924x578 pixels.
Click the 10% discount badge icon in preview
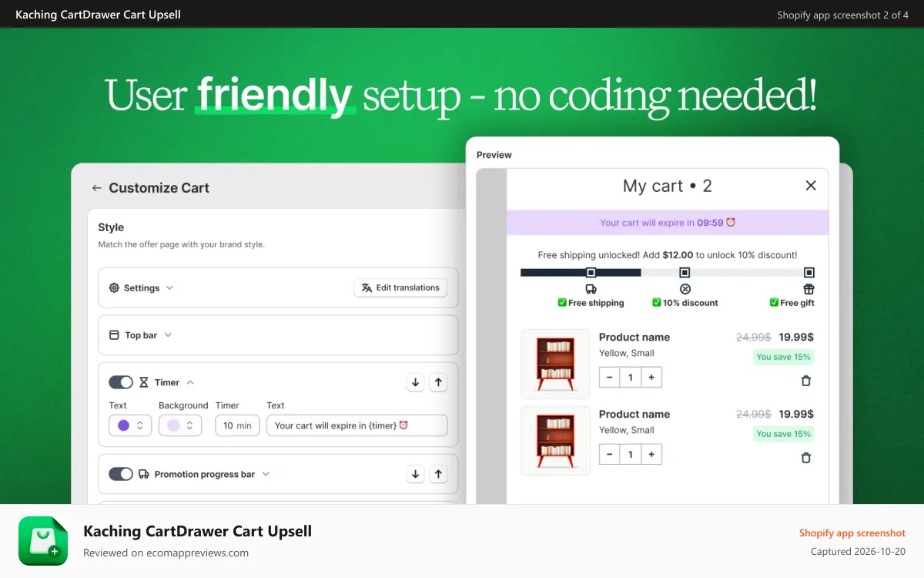[x=685, y=289]
